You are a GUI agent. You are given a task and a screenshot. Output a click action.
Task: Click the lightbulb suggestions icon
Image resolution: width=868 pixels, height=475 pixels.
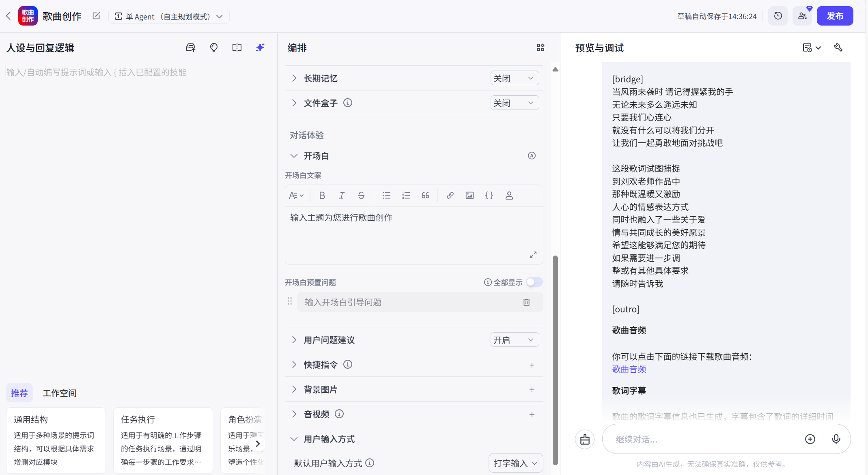[214, 48]
